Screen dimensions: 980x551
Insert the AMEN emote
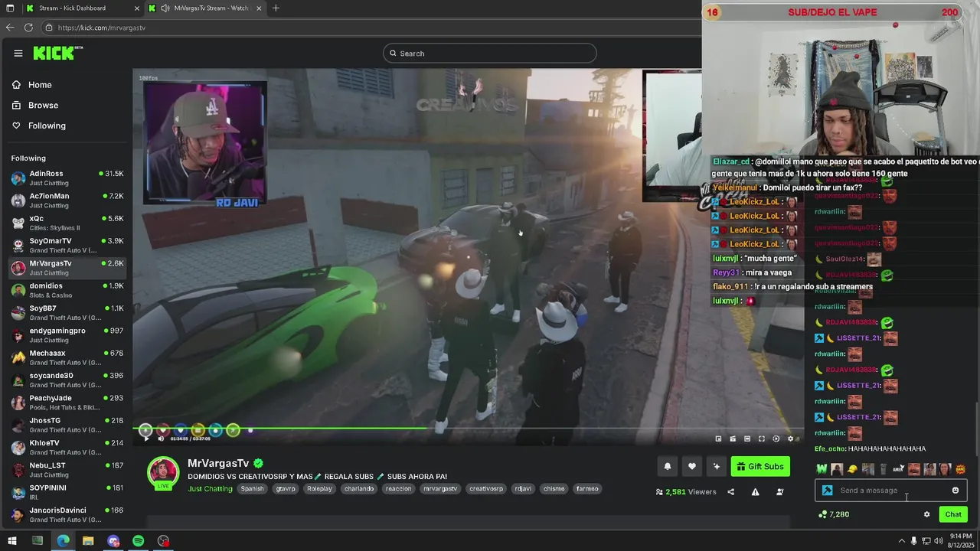click(x=899, y=469)
